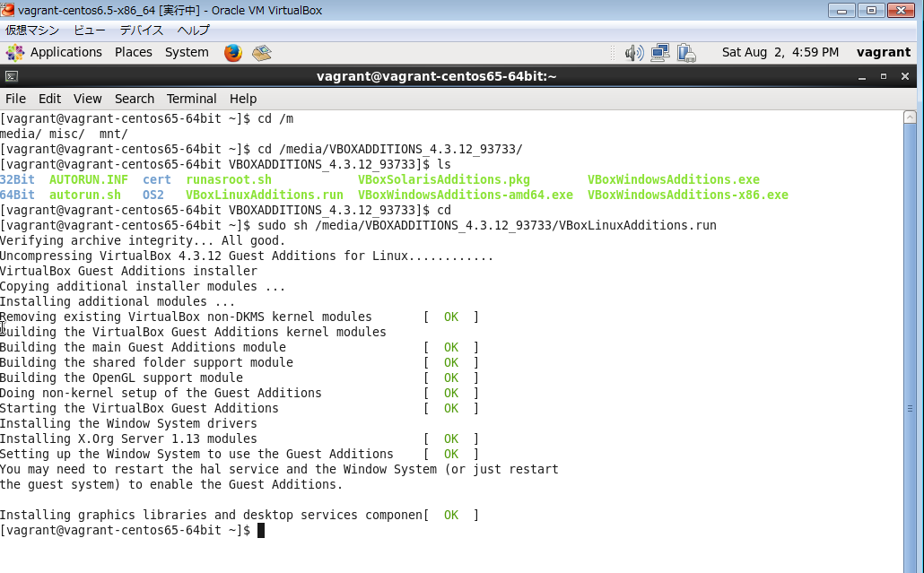The width and height of the screenshot is (924, 573).
Task: Open the mail/notes launcher icon beside Firefox
Action: point(262,53)
